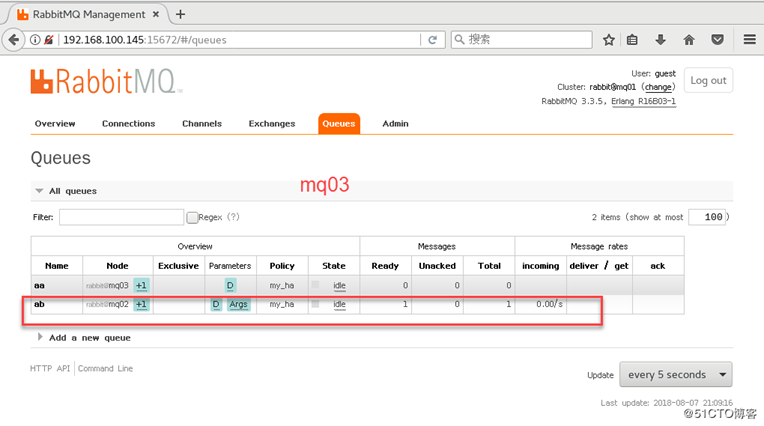Open the Firefox hamburger menu
This screenshot has height=426, width=764.
coord(749,39)
